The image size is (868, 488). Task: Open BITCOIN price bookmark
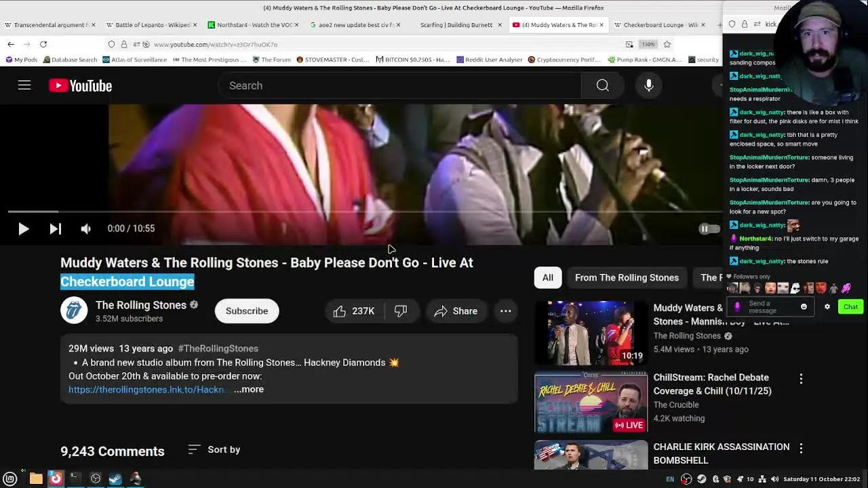412,60
